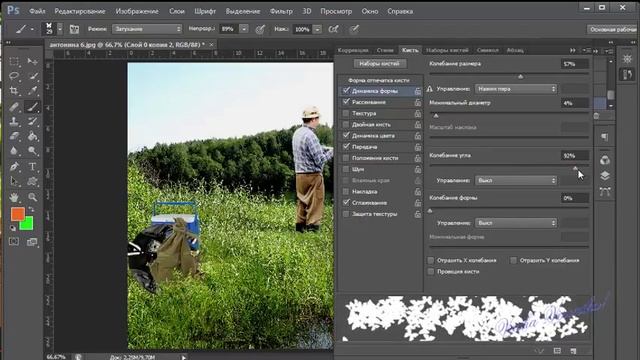Viewport: 640px width, 360px height.
Task: Switch to the Коррекция tab
Action: pos(353,50)
